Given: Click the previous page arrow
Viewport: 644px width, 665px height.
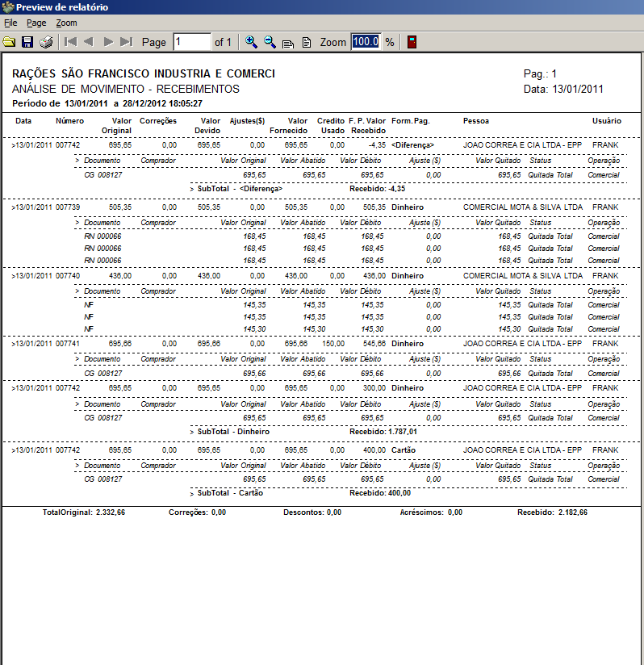Looking at the screenshot, I should (x=89, y=42).
